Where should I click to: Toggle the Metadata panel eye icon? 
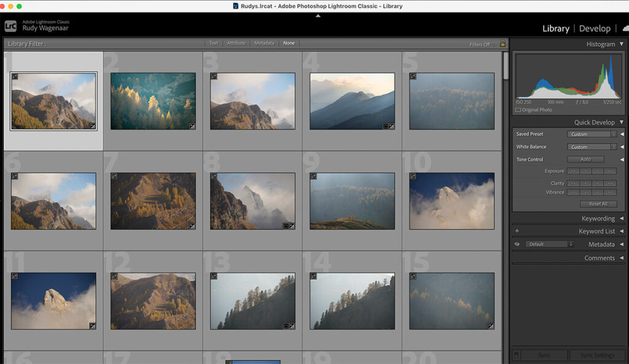point(517,244)
